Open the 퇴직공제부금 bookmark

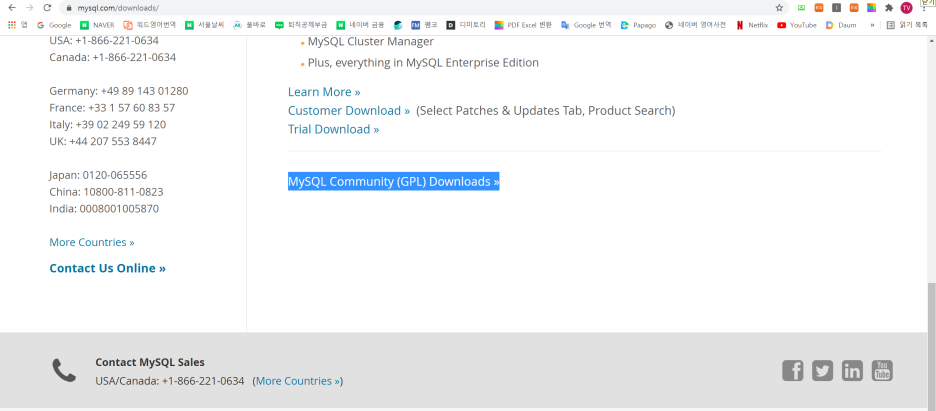coord(301,25)
